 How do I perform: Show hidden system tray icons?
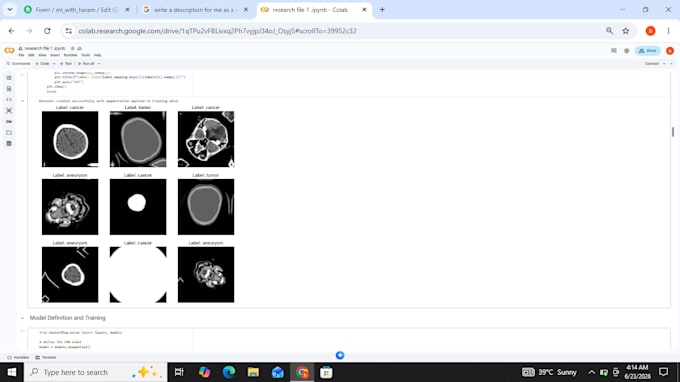[x=592, y=372]
